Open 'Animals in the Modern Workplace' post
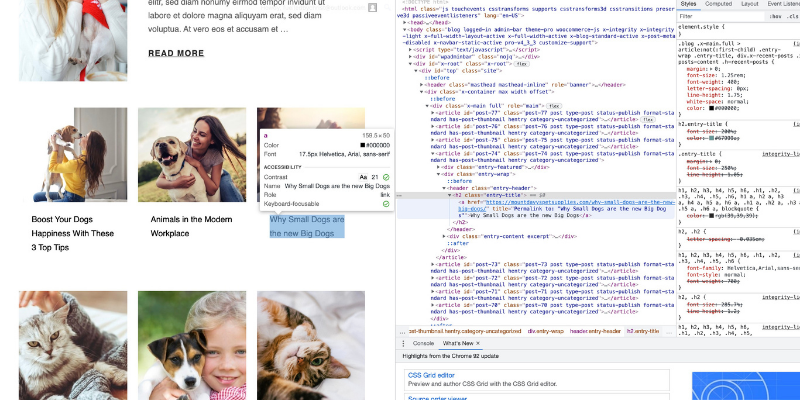 coord(190,225)
